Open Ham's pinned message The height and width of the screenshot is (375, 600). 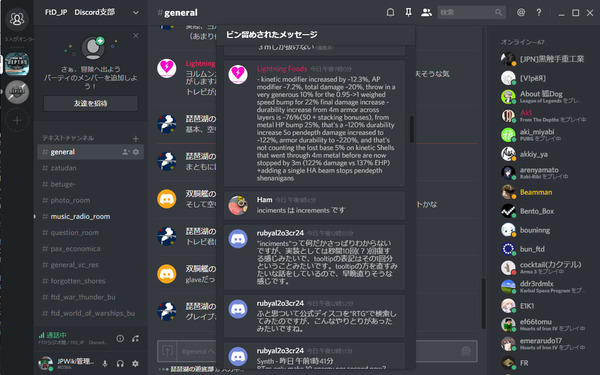click(x=314, y=205)
